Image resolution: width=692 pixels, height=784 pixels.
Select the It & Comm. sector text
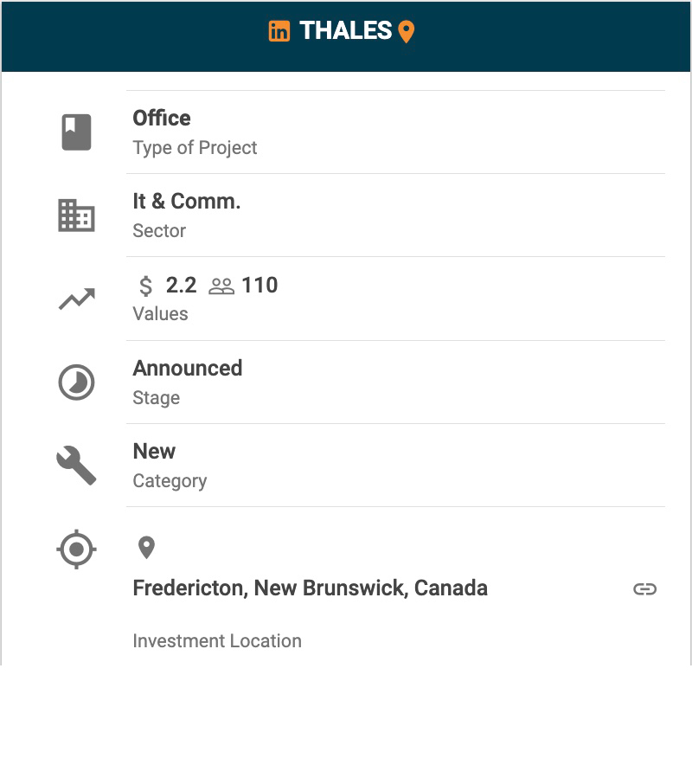(x=187, y=201)
